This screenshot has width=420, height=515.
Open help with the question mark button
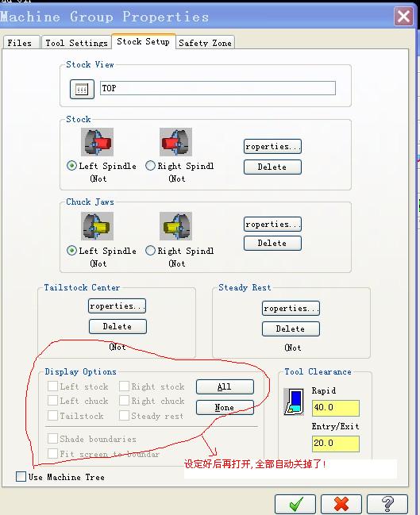click(387, 504)
